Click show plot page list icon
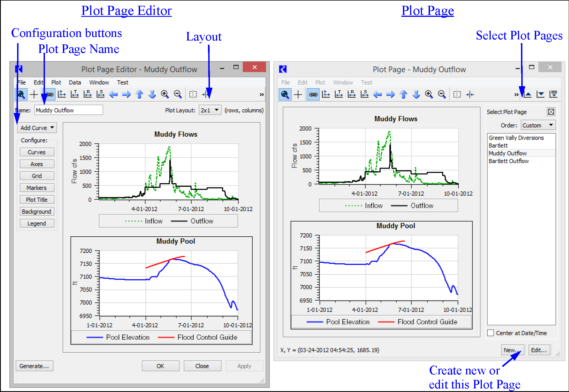This screenshot has height=392, width=569. [x=553, y=94]
